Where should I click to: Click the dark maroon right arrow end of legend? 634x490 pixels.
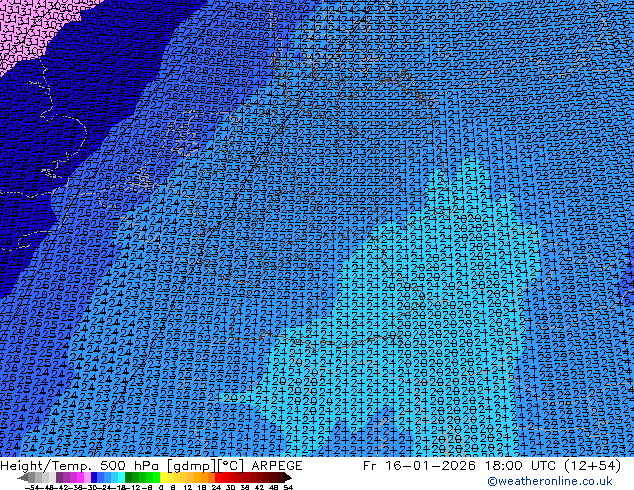(x=288, y=477)
